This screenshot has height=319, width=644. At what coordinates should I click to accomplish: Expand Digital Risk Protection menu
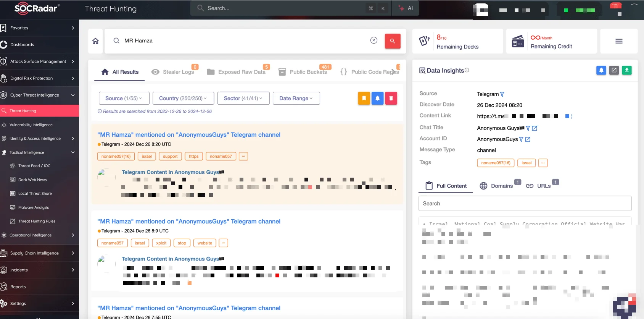tap(73, 78)
